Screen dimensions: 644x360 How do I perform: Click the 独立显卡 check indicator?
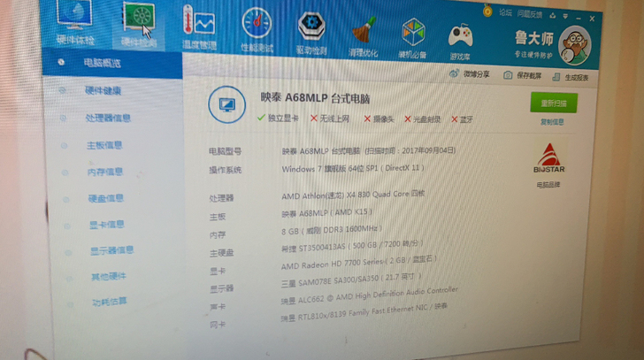[x=278, y=119]
